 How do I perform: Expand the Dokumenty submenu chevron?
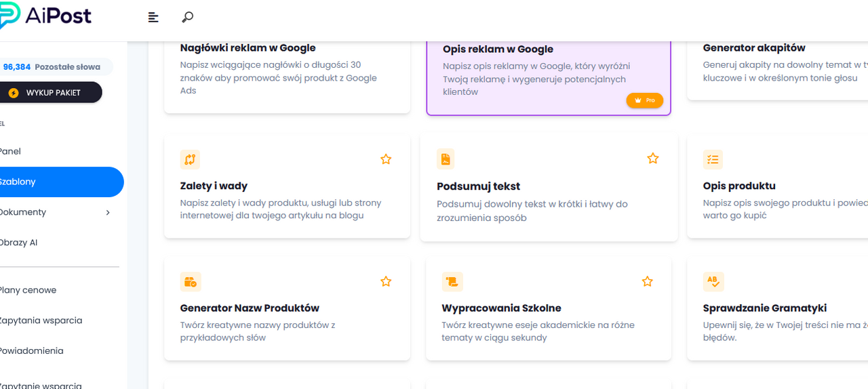(108, 212)
